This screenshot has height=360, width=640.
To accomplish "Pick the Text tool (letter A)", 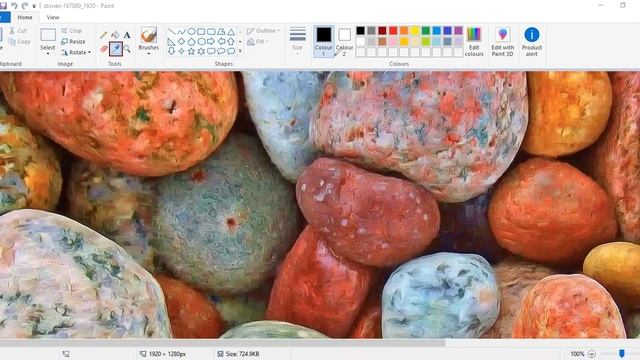I will (127, 36).
